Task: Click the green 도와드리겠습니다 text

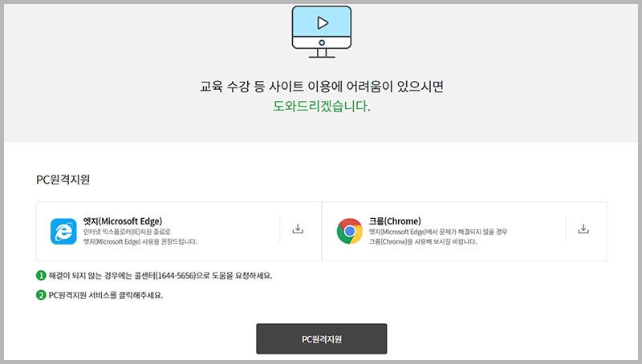Action: [x=321, y=106]
